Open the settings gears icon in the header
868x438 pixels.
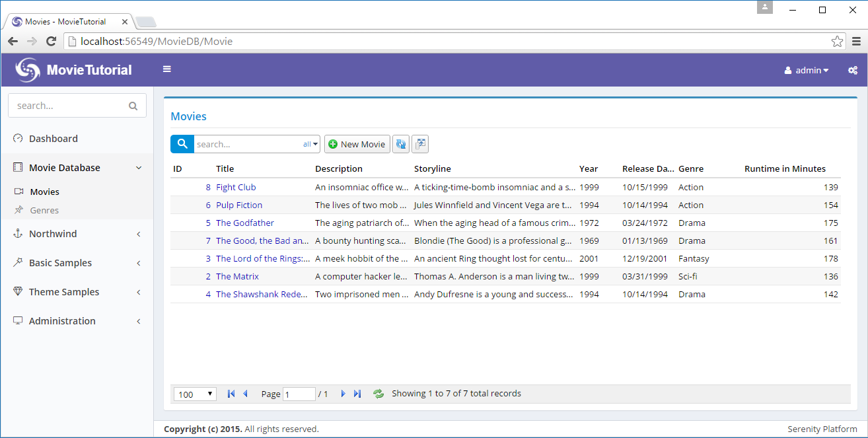coord(852,70)
